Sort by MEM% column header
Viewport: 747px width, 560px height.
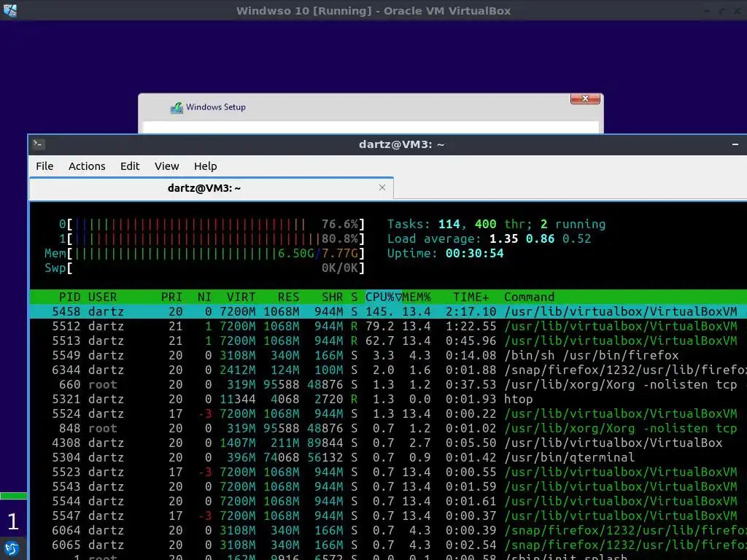click(x=417, y=297)
